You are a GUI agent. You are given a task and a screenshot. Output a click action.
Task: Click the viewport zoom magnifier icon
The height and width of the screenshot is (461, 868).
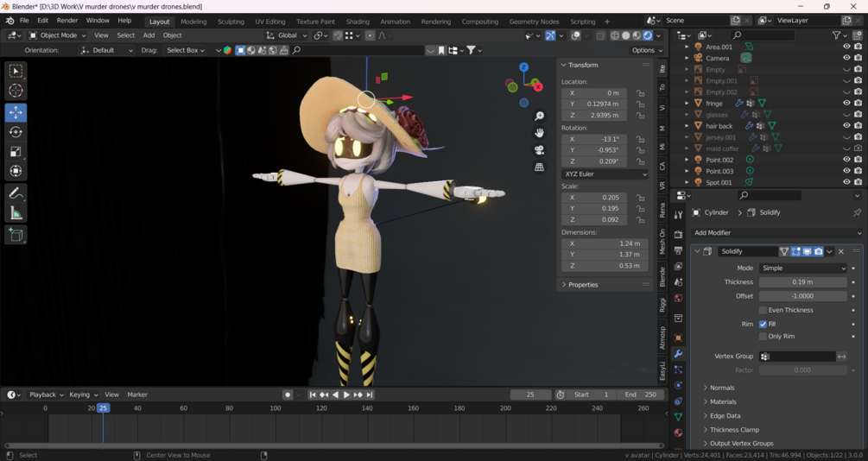[x=539, y=116]
